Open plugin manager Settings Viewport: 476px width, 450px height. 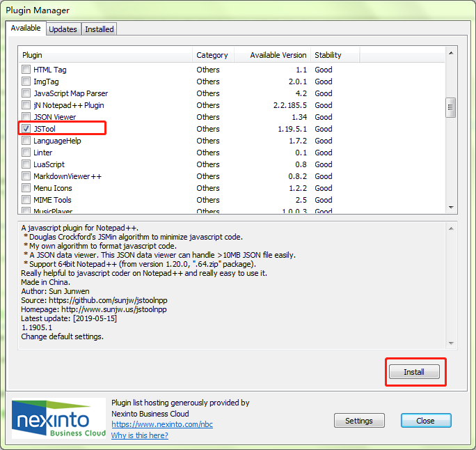point(359,421)
